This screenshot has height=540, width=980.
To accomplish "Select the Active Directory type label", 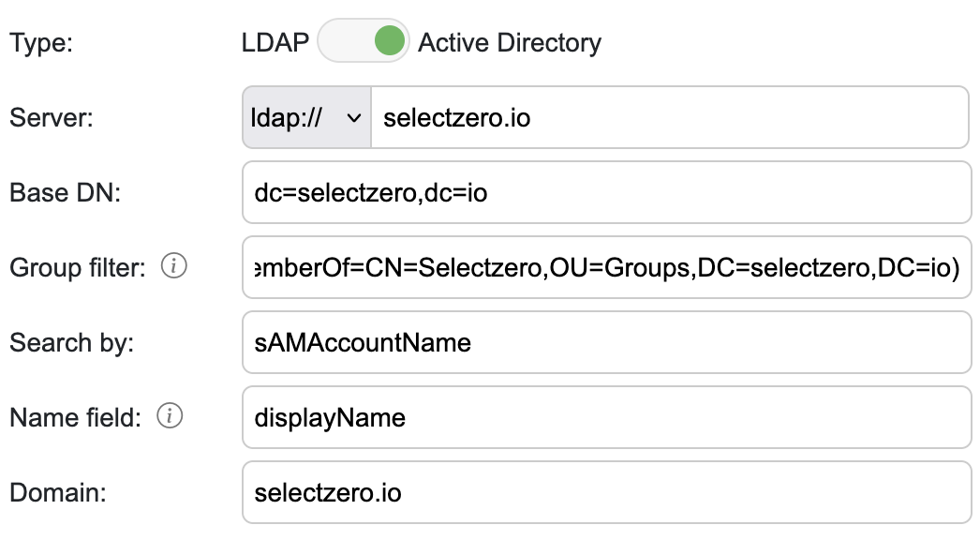I will 510,43.
